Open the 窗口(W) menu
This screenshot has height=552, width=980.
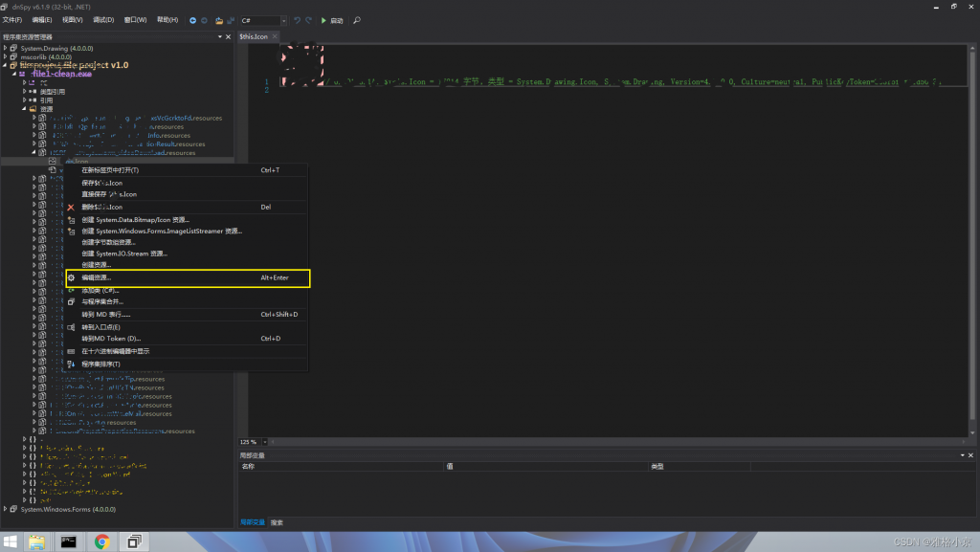pos(135,20)
